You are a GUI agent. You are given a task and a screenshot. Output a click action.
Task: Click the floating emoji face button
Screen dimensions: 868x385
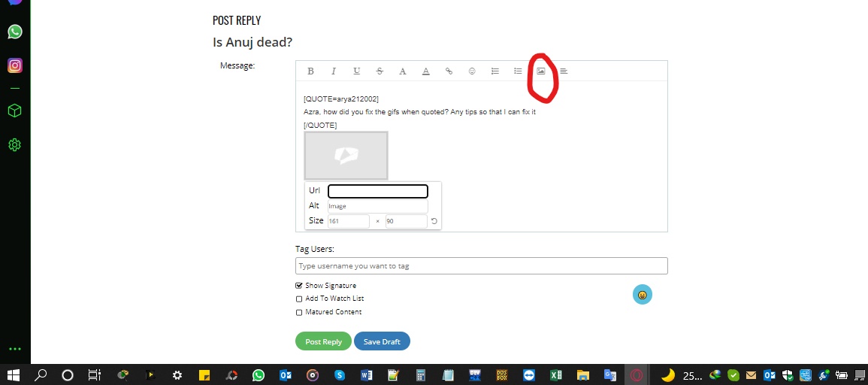(642, 295)
